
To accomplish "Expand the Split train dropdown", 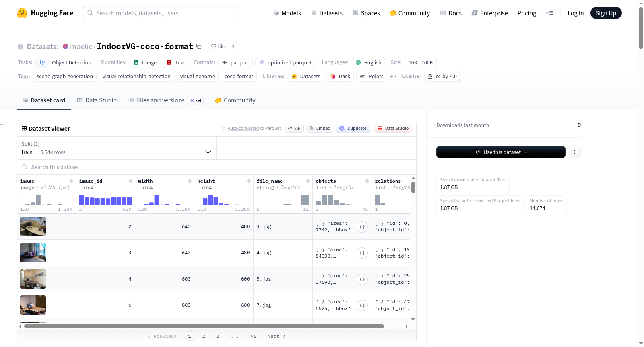I will (x=116, y=148).
